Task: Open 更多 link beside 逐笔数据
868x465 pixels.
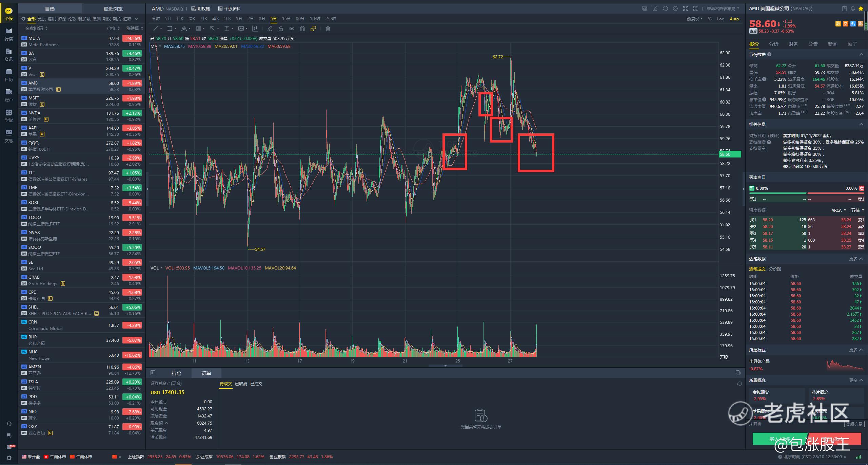Action: (853, 259)
